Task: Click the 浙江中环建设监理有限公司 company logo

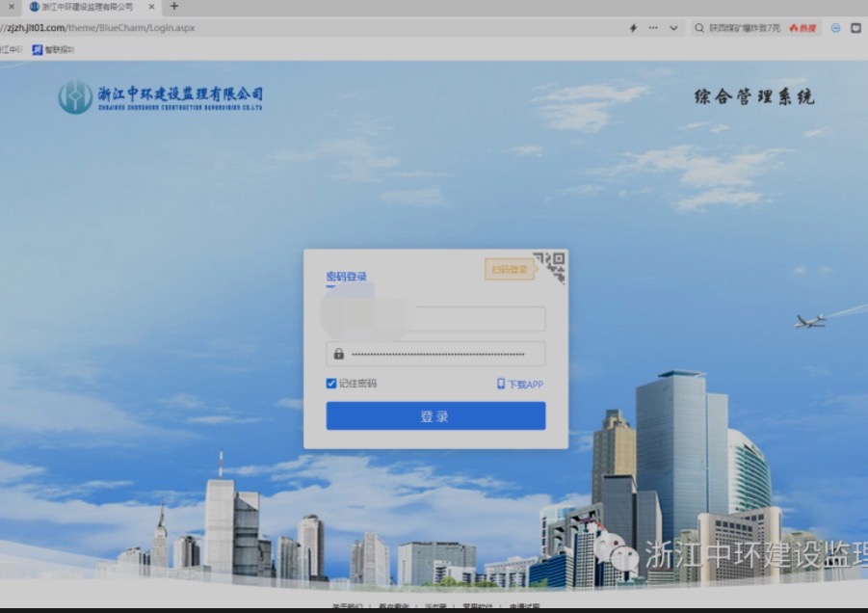Action: tap(161, 97)
